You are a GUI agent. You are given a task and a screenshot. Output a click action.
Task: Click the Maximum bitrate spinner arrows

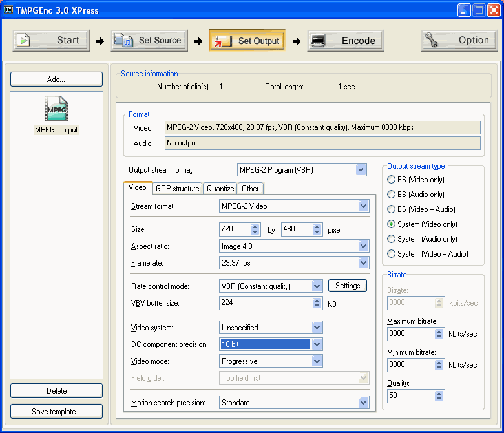[x=439, y=334]
